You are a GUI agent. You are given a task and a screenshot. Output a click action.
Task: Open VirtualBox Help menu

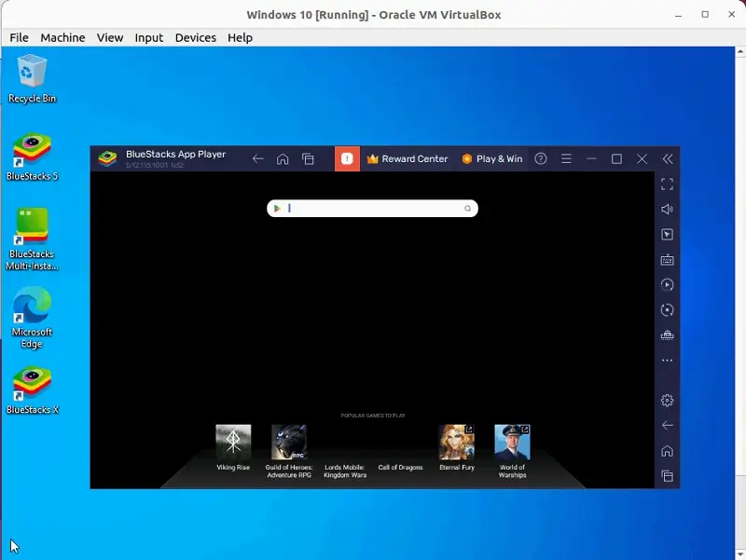(240, 37)
